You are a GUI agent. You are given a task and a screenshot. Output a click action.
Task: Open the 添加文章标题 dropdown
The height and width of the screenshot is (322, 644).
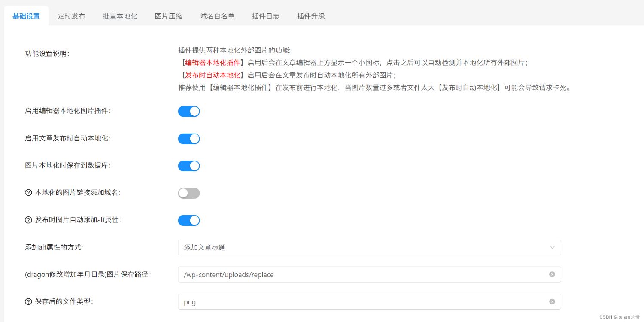369,247
